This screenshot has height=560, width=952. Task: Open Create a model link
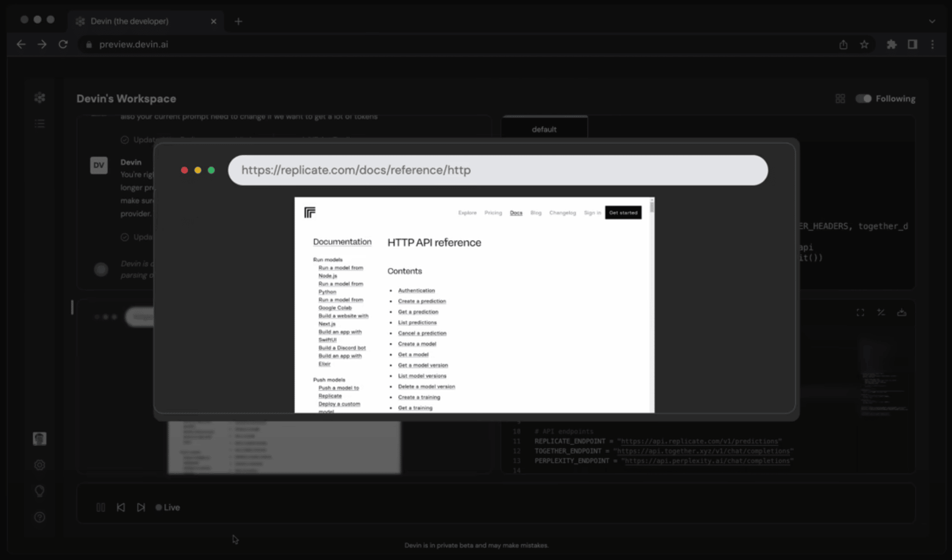[x=417, y=344]
